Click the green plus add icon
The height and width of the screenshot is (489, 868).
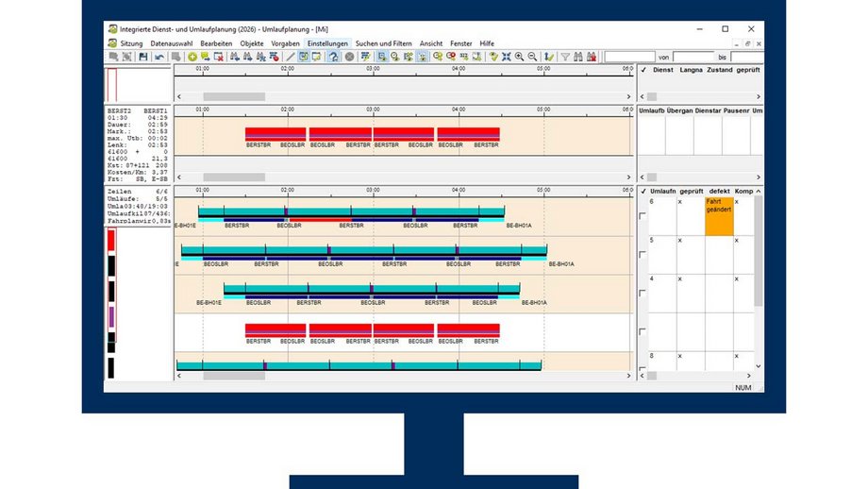(x=192, y=57)
